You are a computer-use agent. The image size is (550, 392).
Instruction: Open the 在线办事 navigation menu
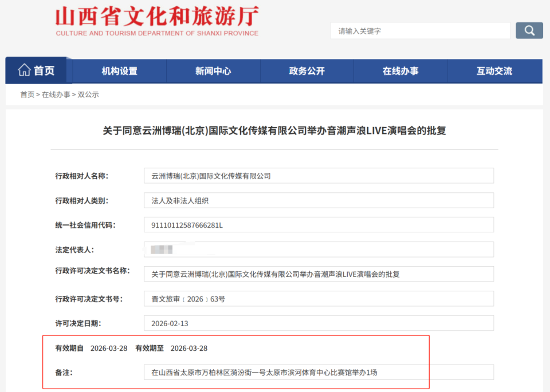click(x=400, y=70)
